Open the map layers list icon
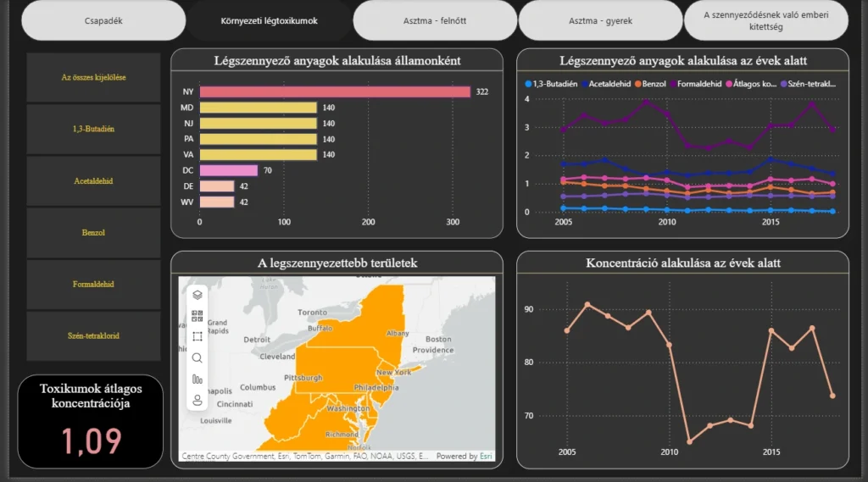 point(198,295)
